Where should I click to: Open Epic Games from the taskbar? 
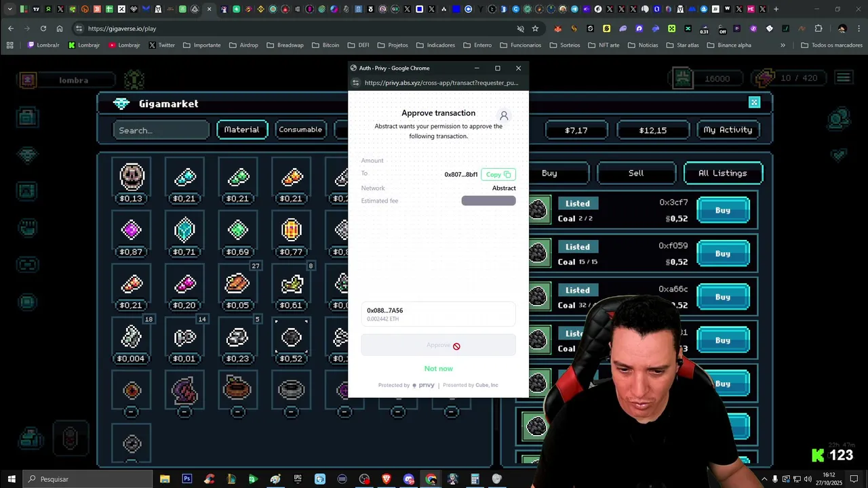pos(298,479)
